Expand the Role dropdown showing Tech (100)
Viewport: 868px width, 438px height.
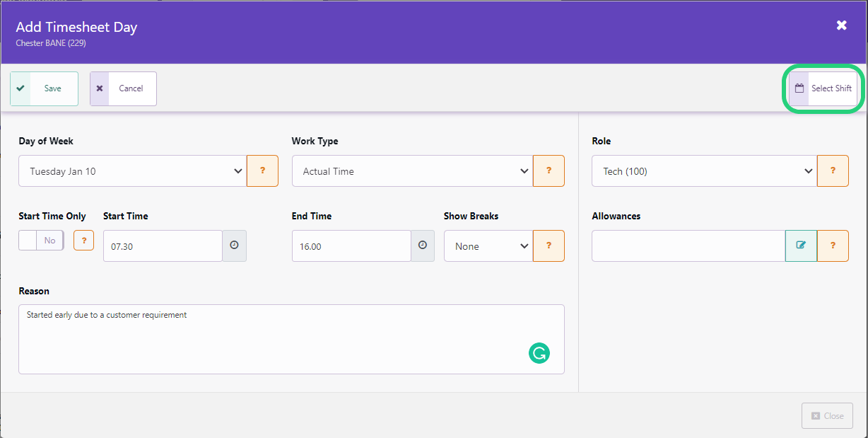click(704, 171)
